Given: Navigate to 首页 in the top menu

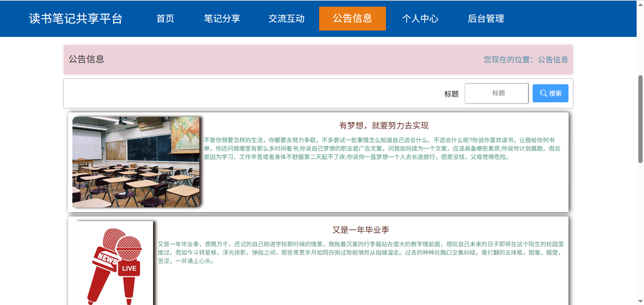Looking at the screenshot, I should (x=165, y=19).
